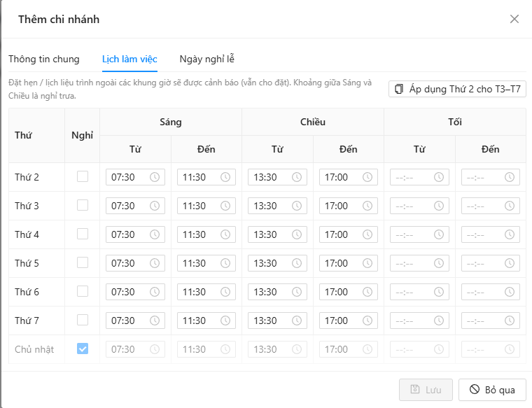Open the Ngày nghỉ lễ tab
Screen dimensions: 532x408
tap(207, 59)
